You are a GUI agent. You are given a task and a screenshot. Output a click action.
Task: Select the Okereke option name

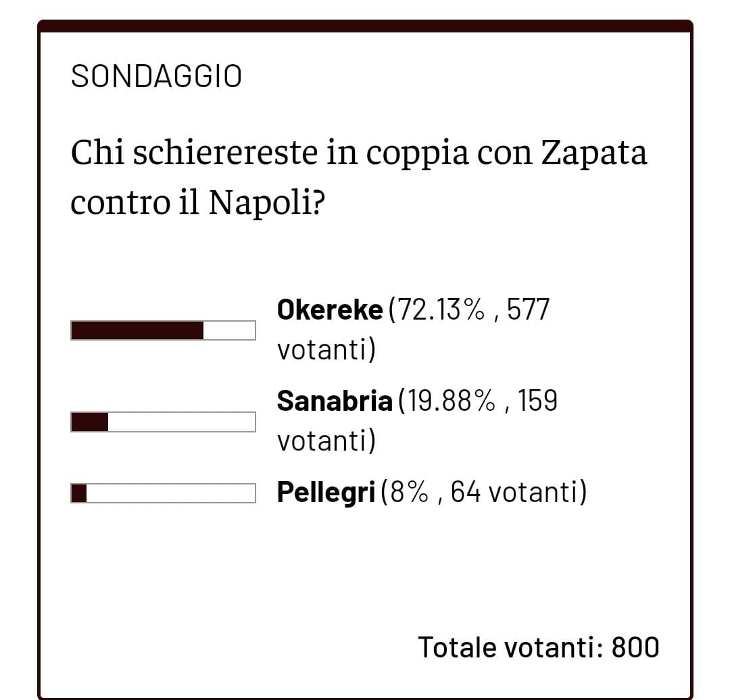pos(330,310)
